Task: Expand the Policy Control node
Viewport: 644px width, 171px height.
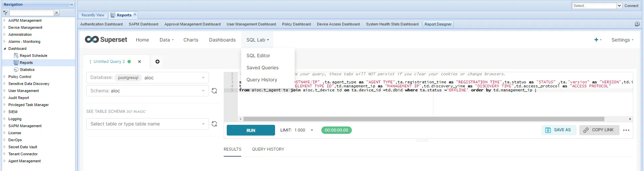Action: click(5, 77)
